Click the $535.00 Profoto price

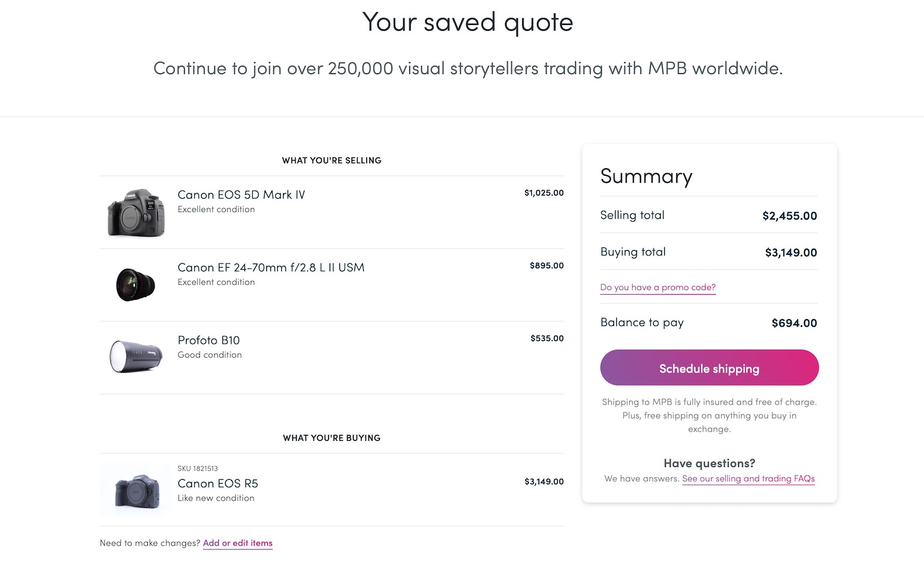[547, 339]
